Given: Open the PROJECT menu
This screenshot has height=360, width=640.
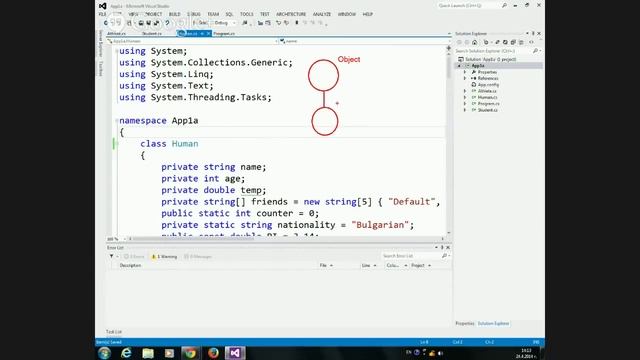Looking at the screenshot, I should pos(153,14).
